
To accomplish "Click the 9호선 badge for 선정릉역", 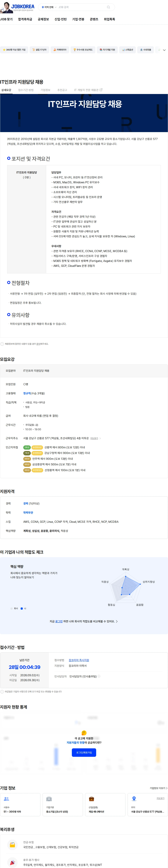I will pos(27,470).
